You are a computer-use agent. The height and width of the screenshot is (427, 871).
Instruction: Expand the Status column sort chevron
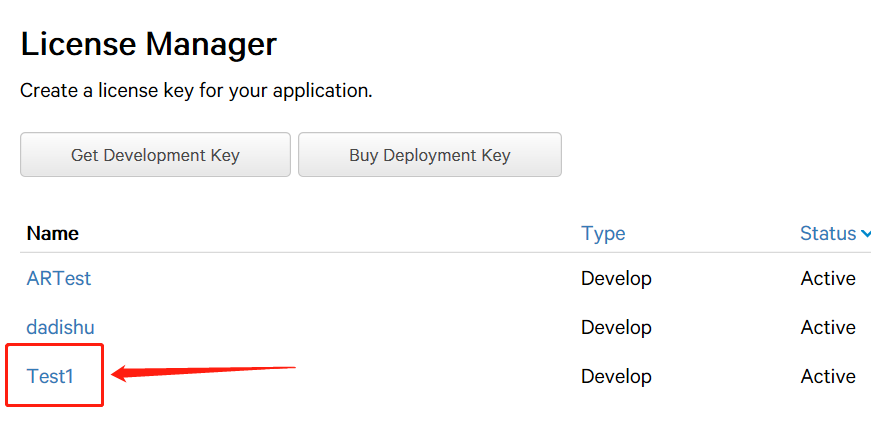pos(864,234)
